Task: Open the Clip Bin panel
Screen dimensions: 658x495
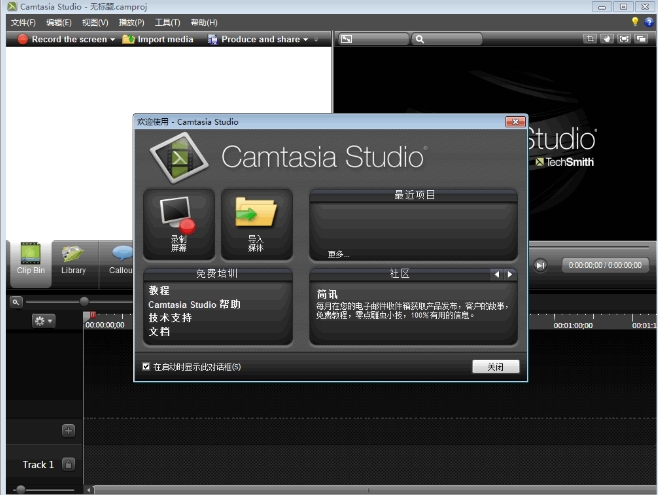Action: (x=30, y=258)
